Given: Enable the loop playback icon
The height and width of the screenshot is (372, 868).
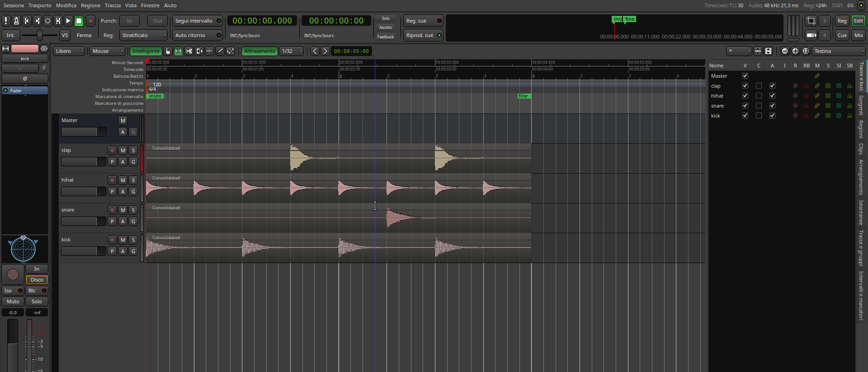Looking at the screenshot, I should (x=47, y=21).
